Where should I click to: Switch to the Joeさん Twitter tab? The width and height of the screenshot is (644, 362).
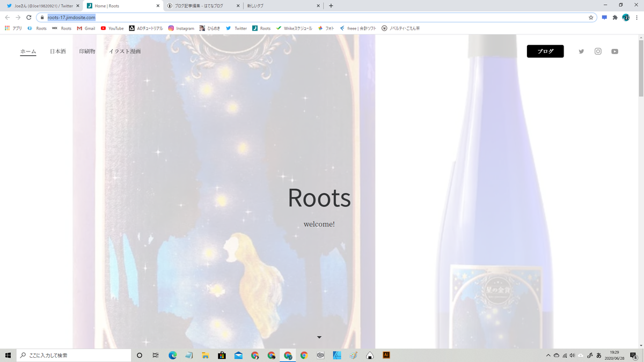pos(44,6)
